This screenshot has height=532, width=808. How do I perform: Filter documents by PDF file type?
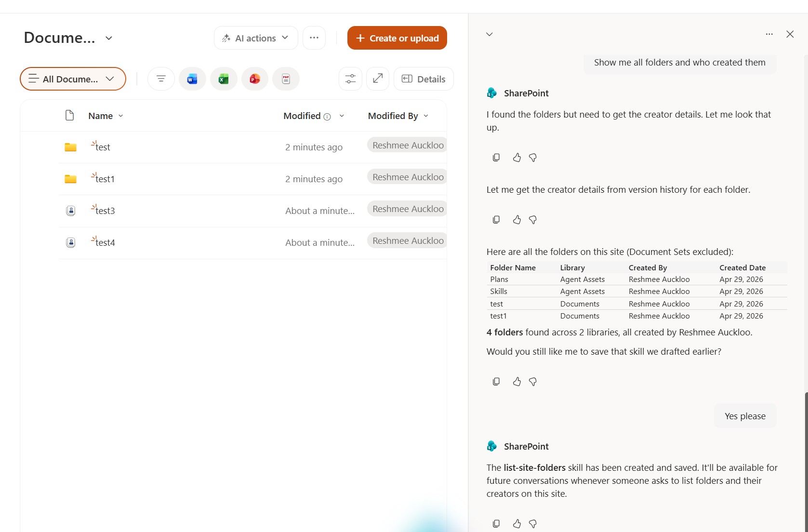[x=286, y=79]
